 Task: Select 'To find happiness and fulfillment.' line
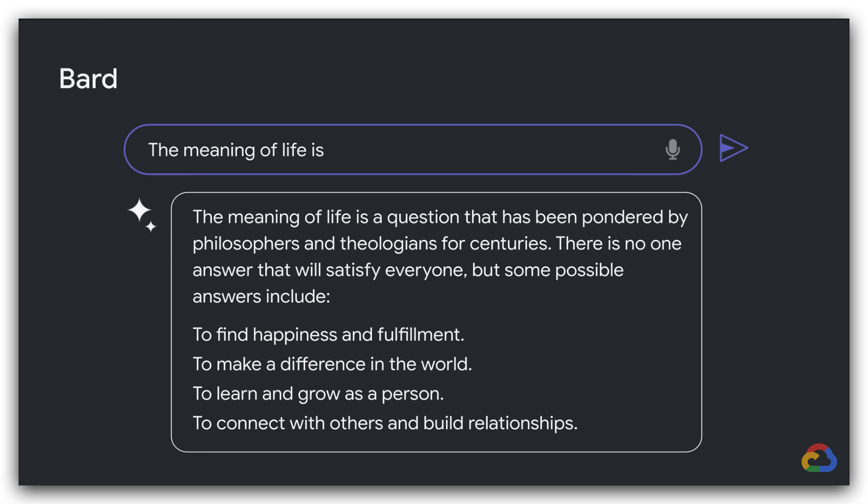coord(328,335)
